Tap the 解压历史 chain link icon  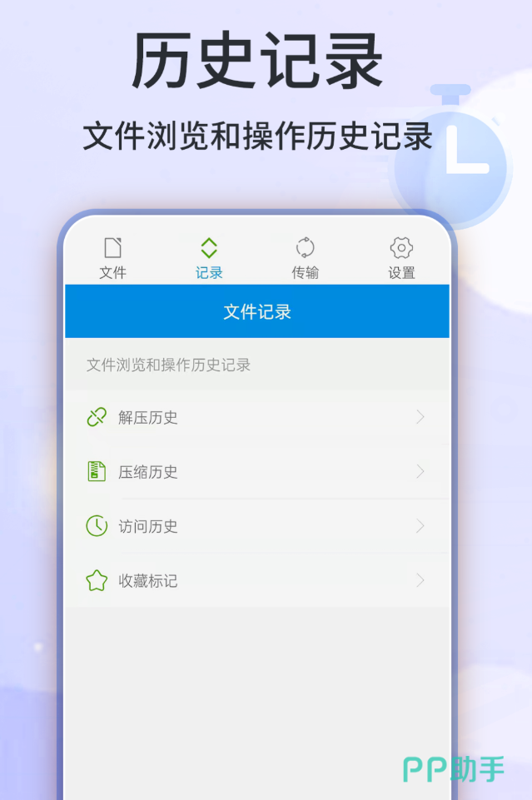coord(97,417)
